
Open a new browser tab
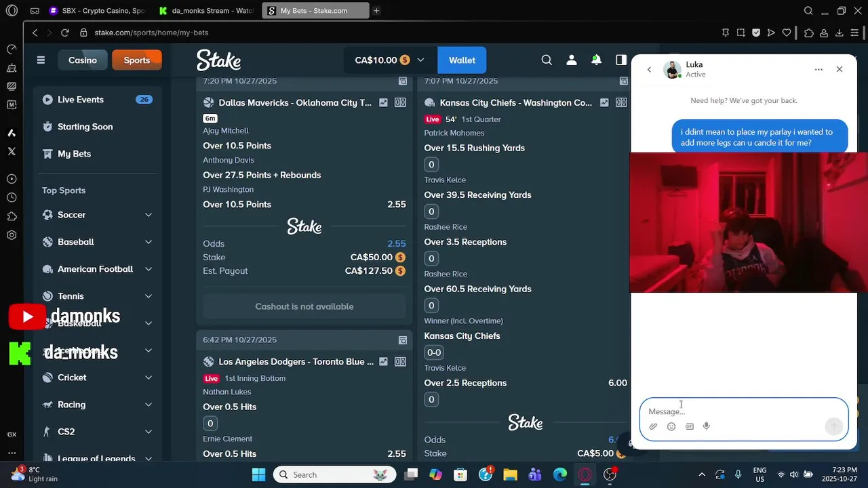(376, 11)
